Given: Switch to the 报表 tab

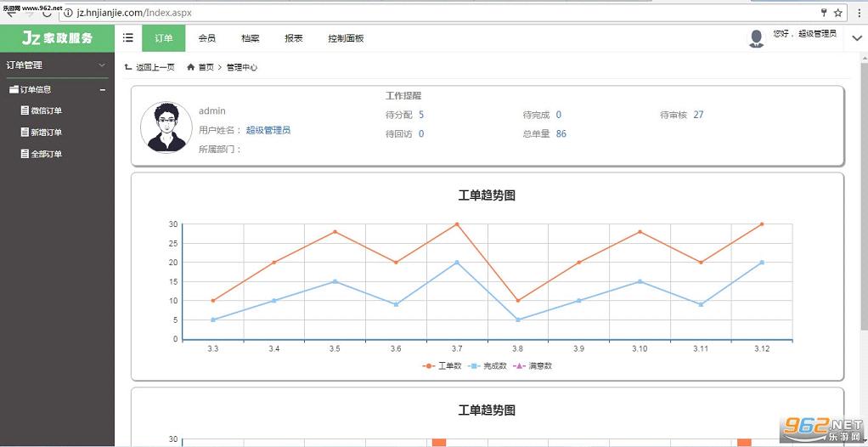Looking at the screenshot, I should coord(293,38).
